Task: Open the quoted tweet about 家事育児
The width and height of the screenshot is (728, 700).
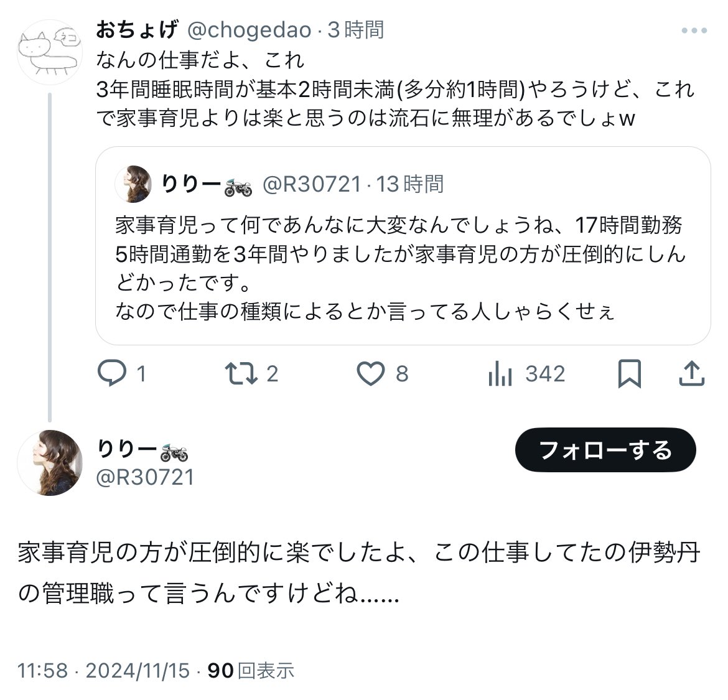Action: (x=402, y=268)
